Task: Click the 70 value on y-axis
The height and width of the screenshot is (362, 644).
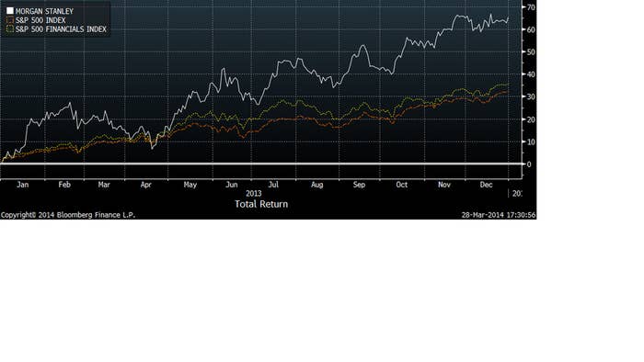Action: [531, 7]
